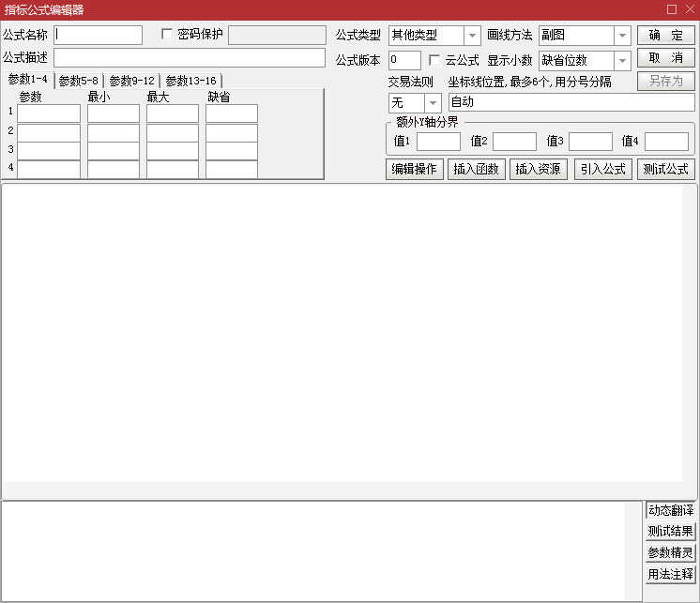Click the 编辑操作 button
The height and width of the screenshot is (603, 700).
(415, 170)
